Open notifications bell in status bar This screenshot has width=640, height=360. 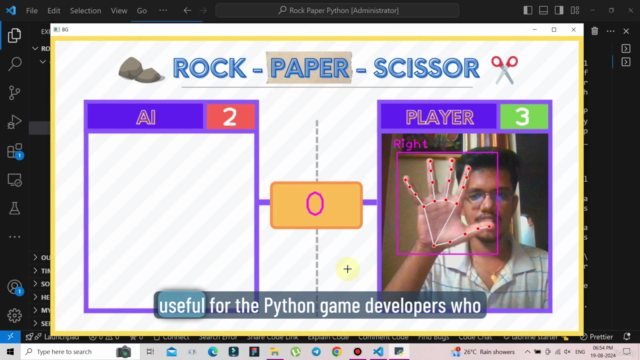pos(627,337)
